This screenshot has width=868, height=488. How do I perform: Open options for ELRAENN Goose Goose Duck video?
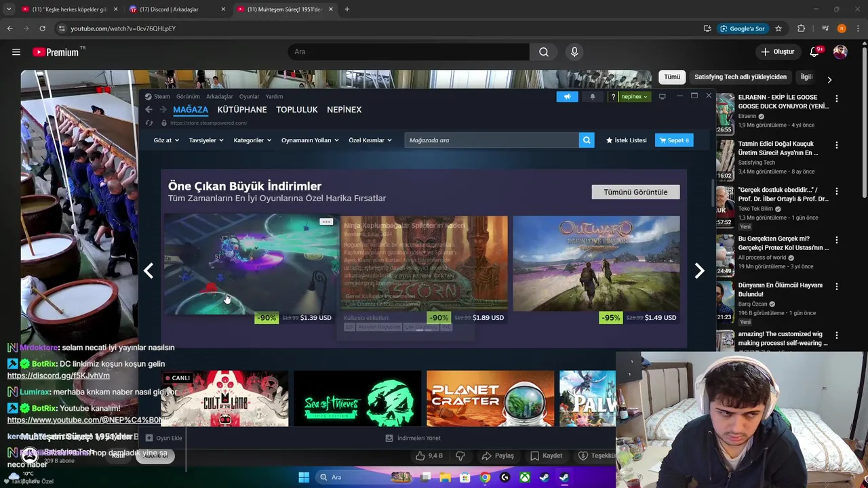pos(836,99)
